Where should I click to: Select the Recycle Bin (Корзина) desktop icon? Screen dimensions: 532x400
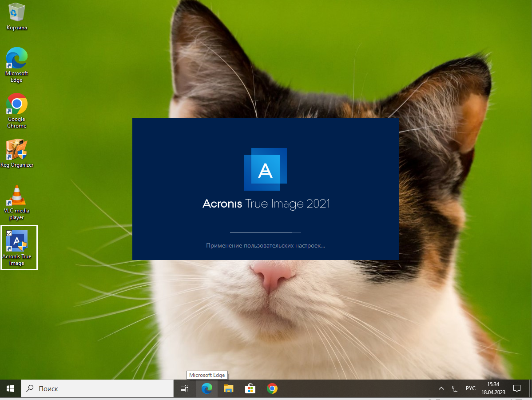pyautogui.click(x=16, y=16)
